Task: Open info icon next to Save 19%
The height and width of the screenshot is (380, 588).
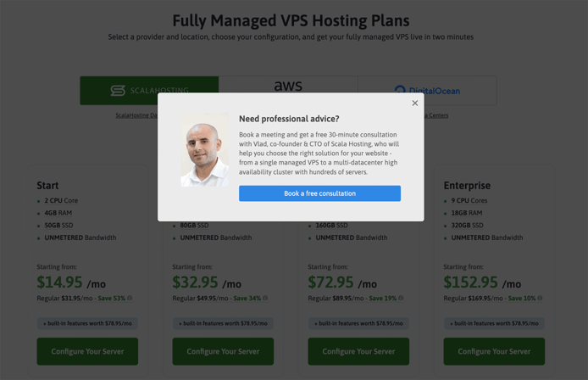Action: (401, 298)
